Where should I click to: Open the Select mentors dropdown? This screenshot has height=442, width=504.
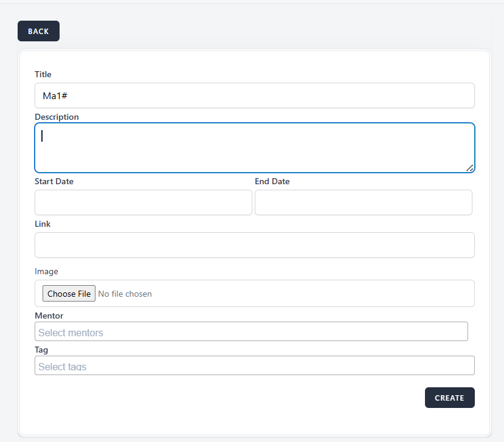251,332
